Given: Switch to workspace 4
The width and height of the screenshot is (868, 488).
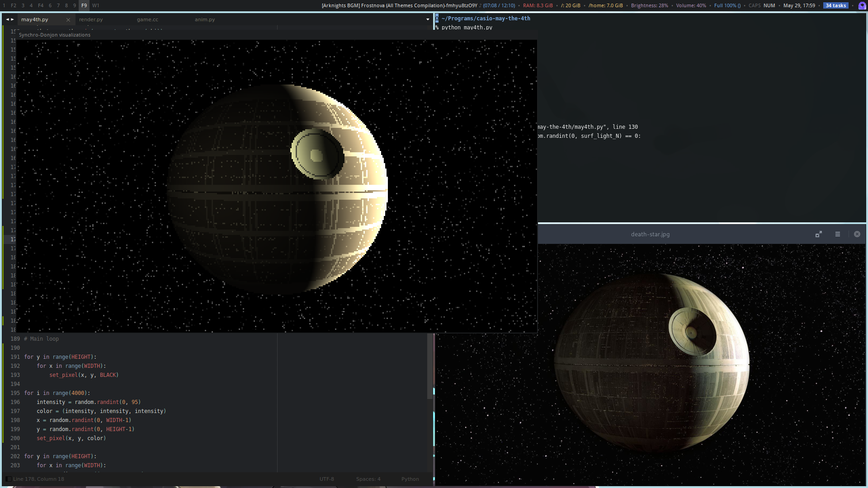Looking at the screenshot, I should (31, 5).
